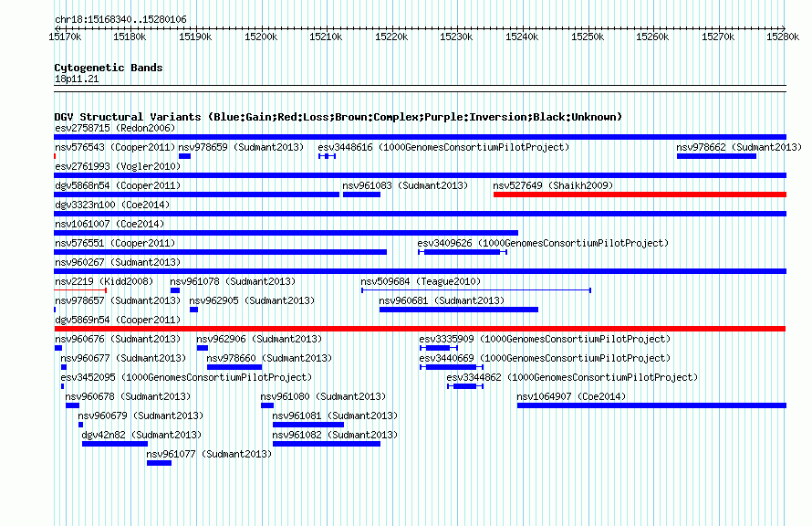Click the thin blue line under nsv509684
Screen dimensions: 812x526
[x=476, y=290]
